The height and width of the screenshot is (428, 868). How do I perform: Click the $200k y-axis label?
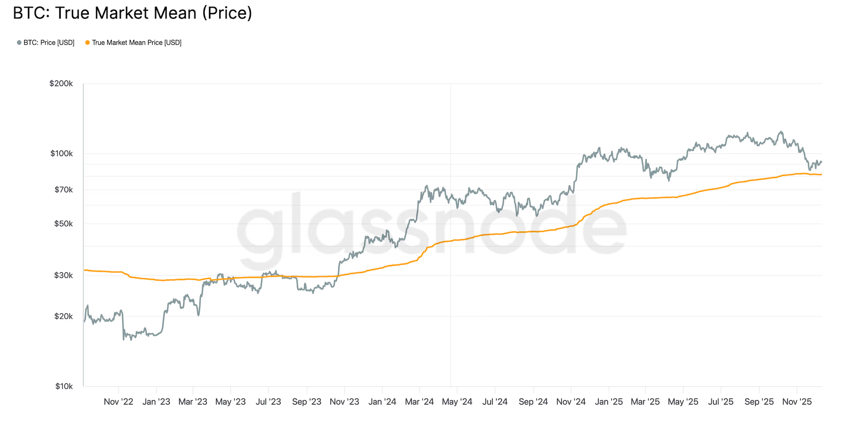pos(61,83)
